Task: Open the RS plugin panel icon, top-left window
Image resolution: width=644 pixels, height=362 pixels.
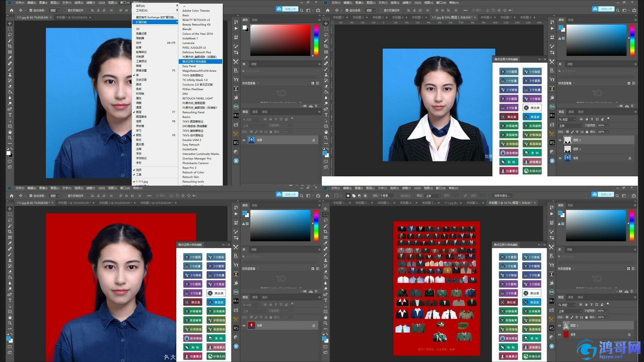Action: pyautogui.click(x=236, y=143)
